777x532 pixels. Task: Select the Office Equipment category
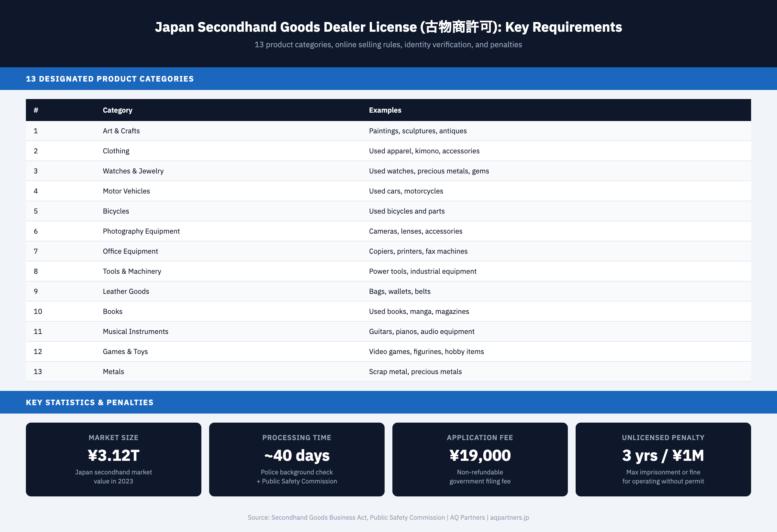(130, 251)
